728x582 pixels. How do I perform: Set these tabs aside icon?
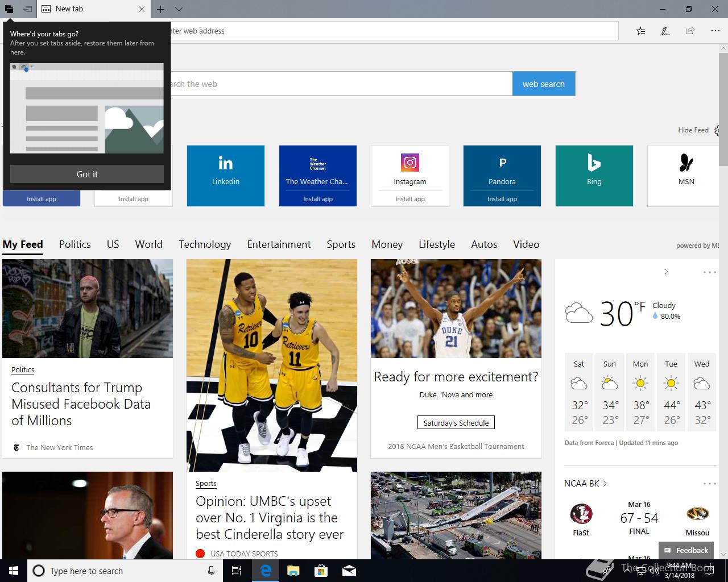(x=27, y=9)
